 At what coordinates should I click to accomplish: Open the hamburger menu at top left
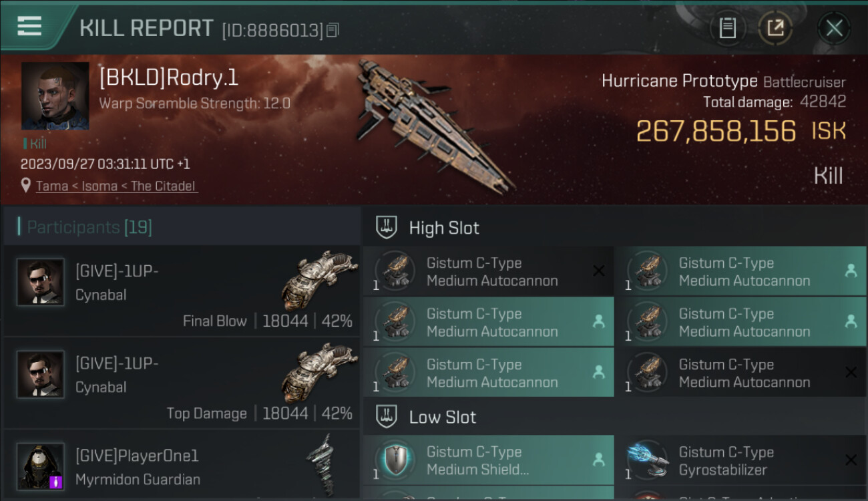29,27
